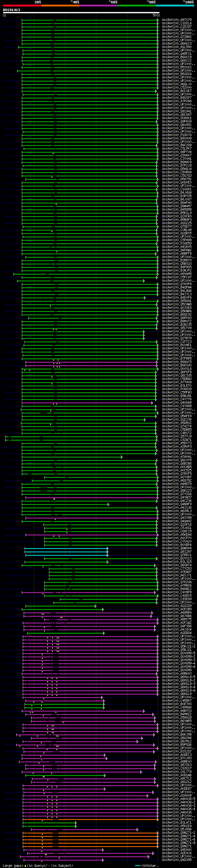This screenshot has width=197, height=868.
Task: Select hit label UniRef100_C5LPK7
Action: 177,149
